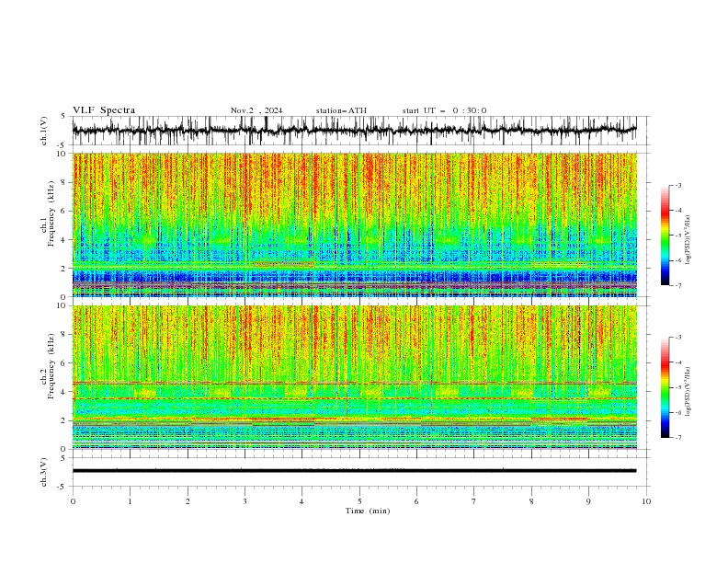Click the upper log(PSD) color scale bar

tap(665, 235)
